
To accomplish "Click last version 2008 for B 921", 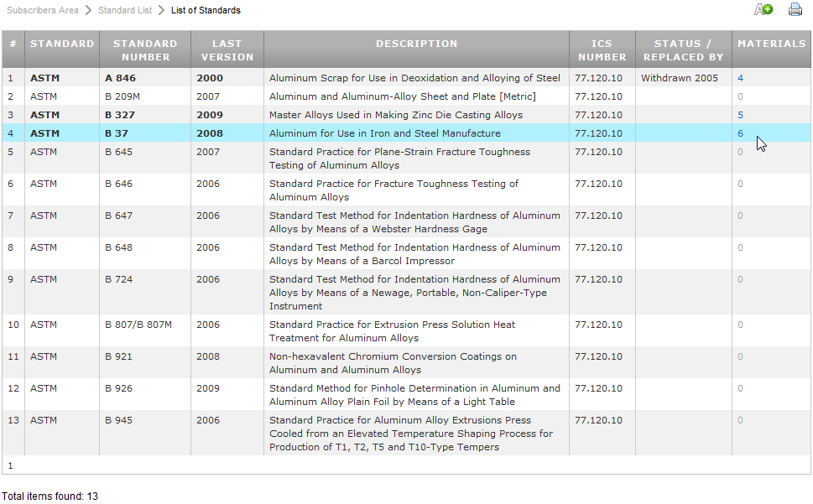I will tap(208, 357).
